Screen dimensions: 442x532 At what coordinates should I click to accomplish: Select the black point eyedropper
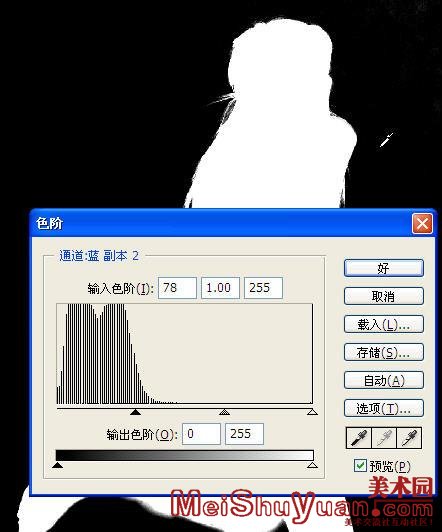pyautogui.click(x=359, y=438)
